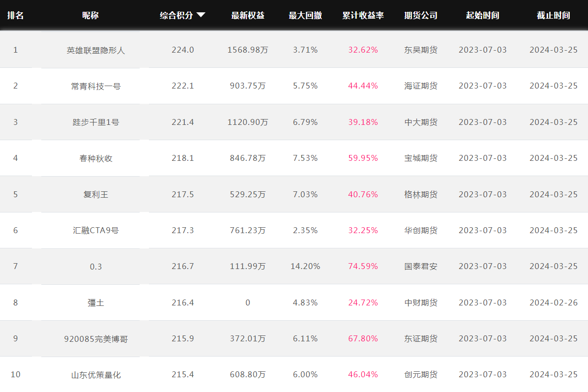588x392 pixels.
Task: Open nickname 春种秋收
Action: tap(96, 158)
